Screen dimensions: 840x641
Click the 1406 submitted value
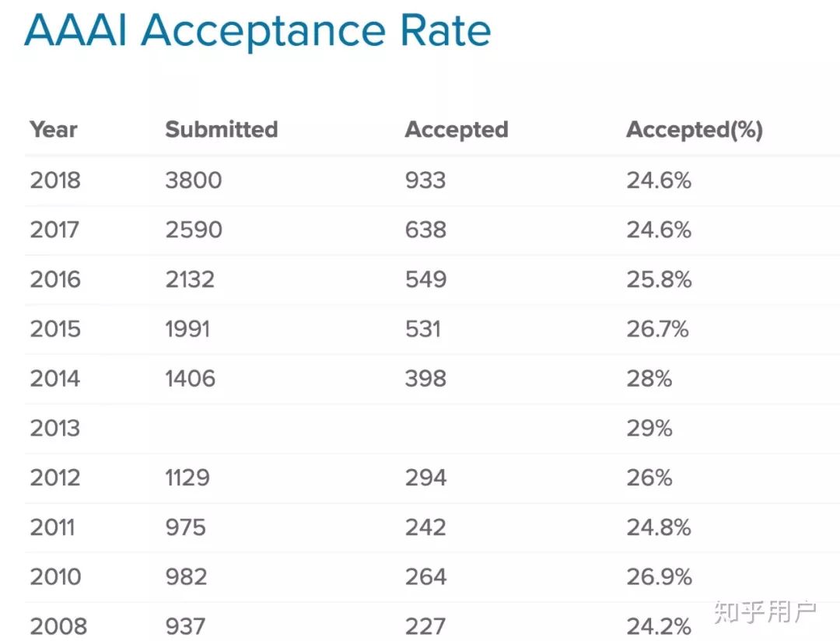[x=191, y=379]
